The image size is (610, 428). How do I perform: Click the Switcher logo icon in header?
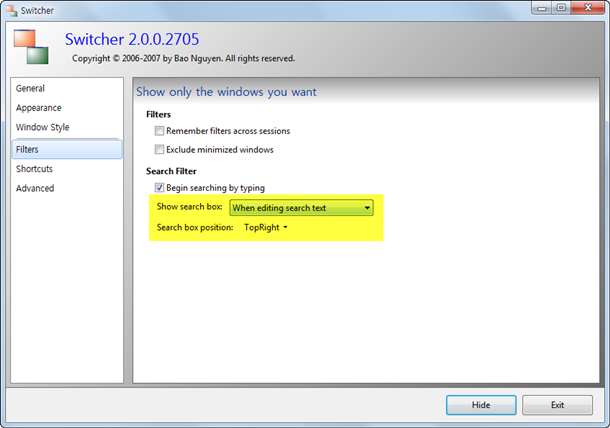31,47
